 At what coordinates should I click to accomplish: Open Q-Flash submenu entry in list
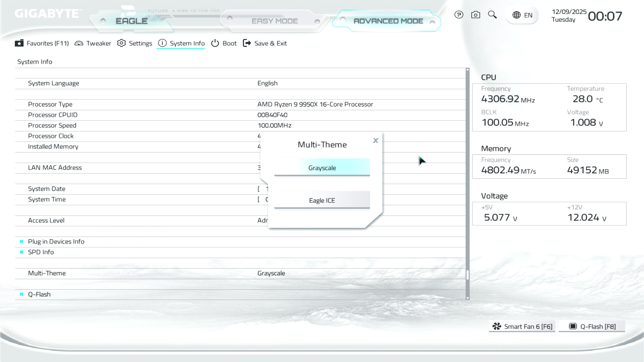click(x=39, y=294)
